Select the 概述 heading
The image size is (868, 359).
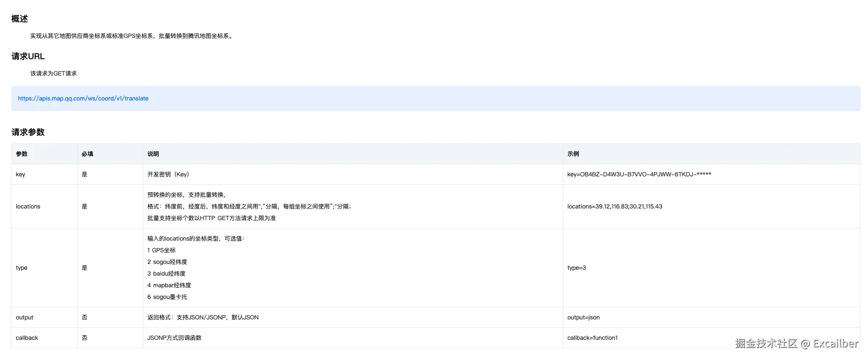[x=20, y=19]
